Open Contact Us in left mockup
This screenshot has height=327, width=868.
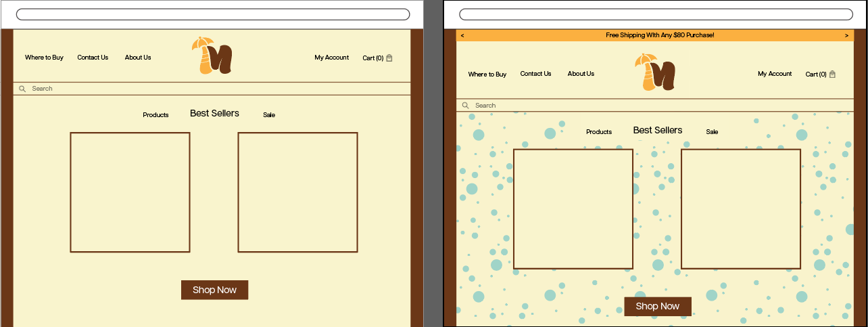93,58
